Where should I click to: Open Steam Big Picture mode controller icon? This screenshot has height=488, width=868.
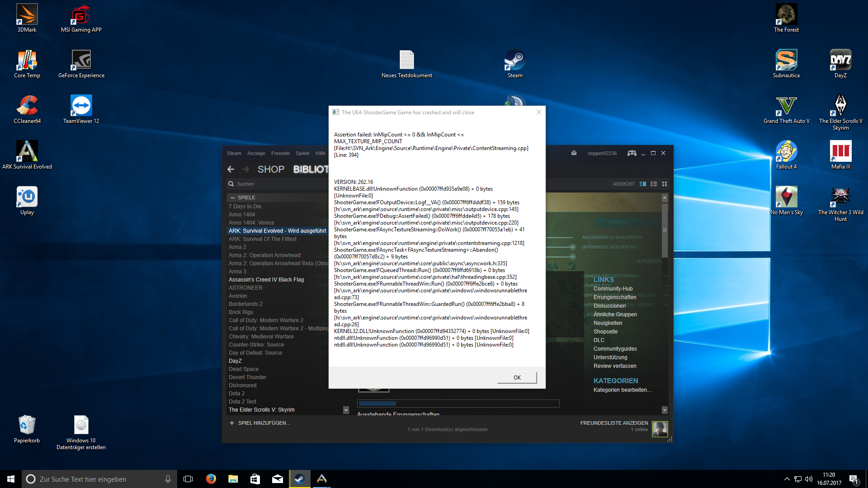pos(632,153)
